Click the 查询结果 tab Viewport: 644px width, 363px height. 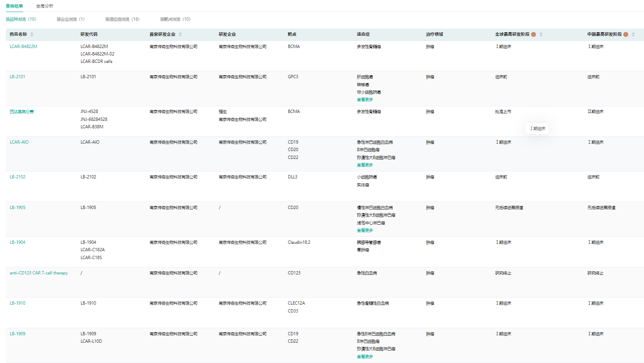[14, 6]
